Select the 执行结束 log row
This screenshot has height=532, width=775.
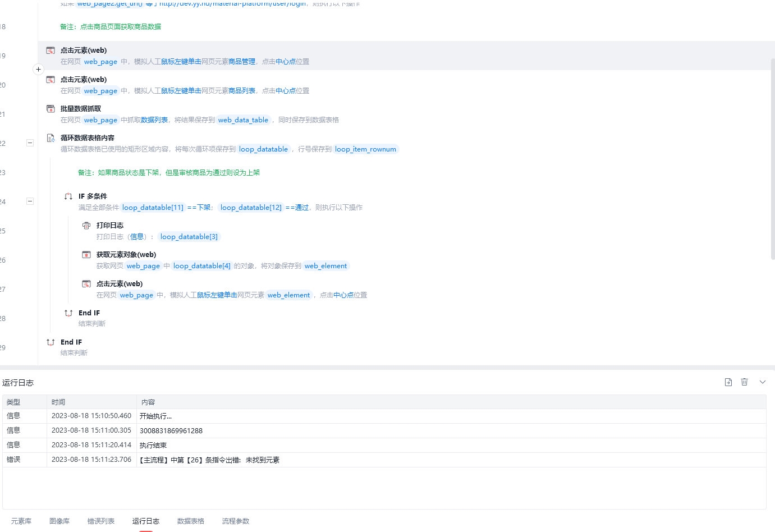[384, 445]
